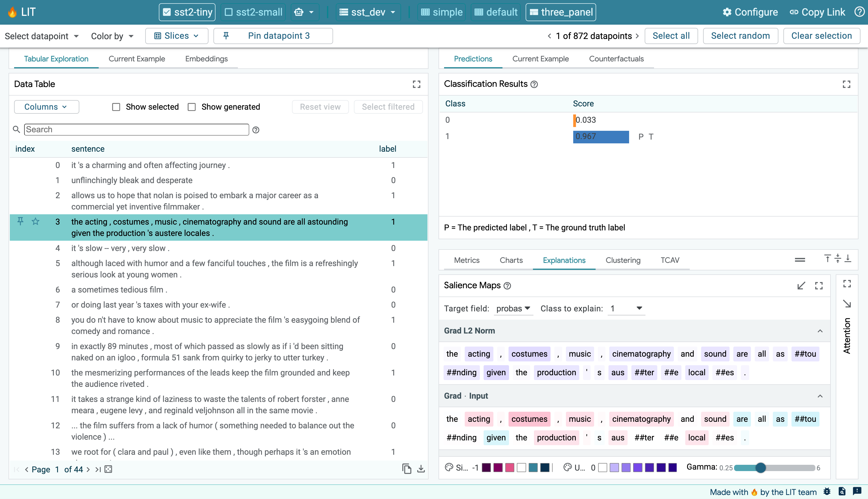Check the Show generated checkbox
The image size is (868, 499).
click(x=191, y=107)
